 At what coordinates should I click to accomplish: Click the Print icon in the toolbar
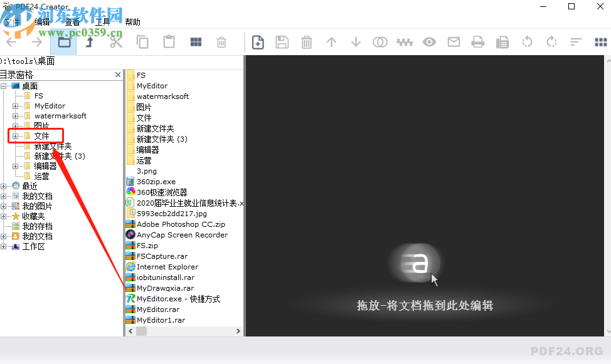(477, 42)
